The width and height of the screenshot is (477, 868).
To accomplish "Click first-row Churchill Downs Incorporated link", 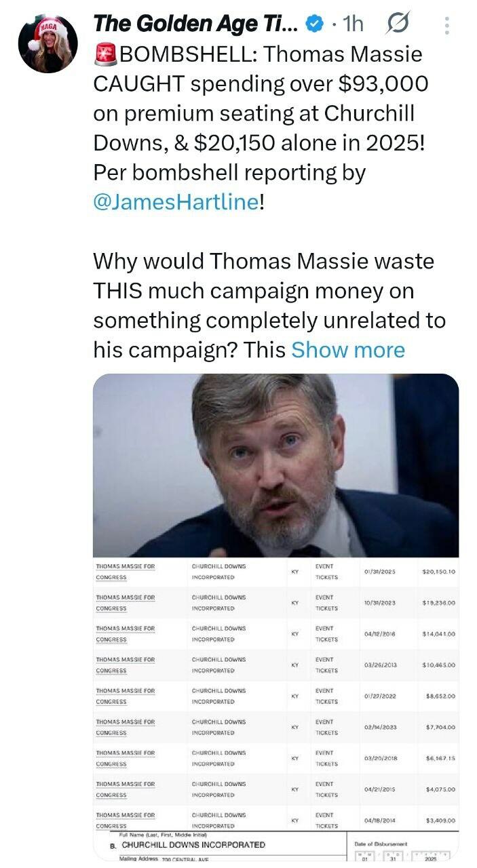I will [x=218, y=571].
